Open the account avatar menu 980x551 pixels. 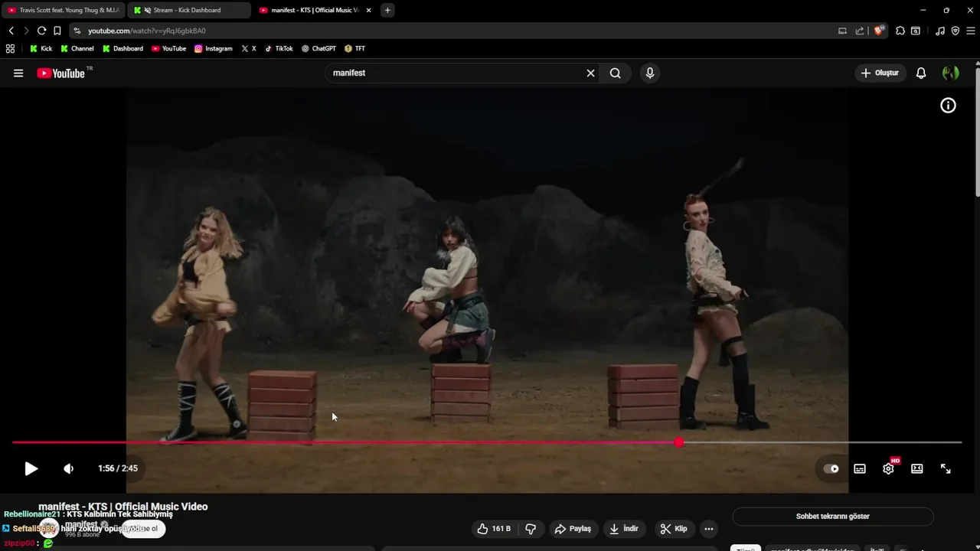[x=951, y=73]
